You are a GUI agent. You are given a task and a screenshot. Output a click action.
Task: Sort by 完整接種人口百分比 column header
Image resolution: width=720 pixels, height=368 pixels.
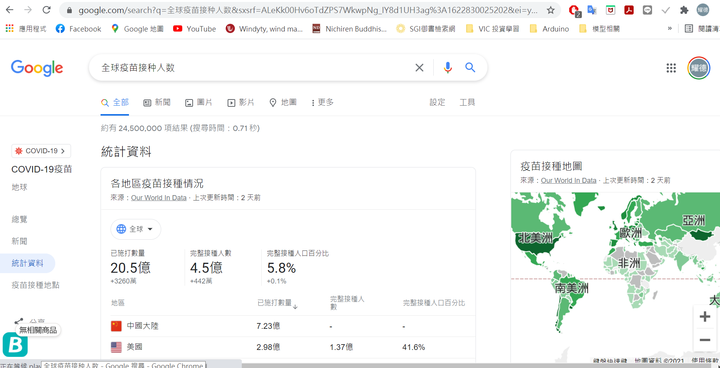434,303
